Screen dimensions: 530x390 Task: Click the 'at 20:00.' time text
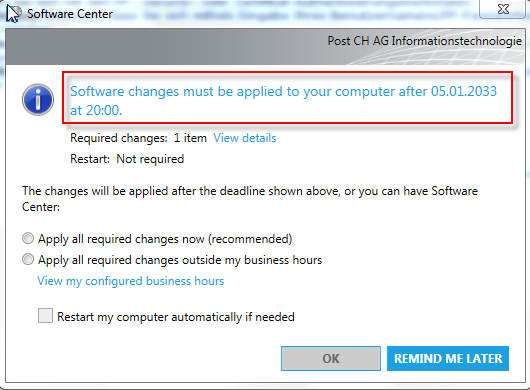coord(96,110)
